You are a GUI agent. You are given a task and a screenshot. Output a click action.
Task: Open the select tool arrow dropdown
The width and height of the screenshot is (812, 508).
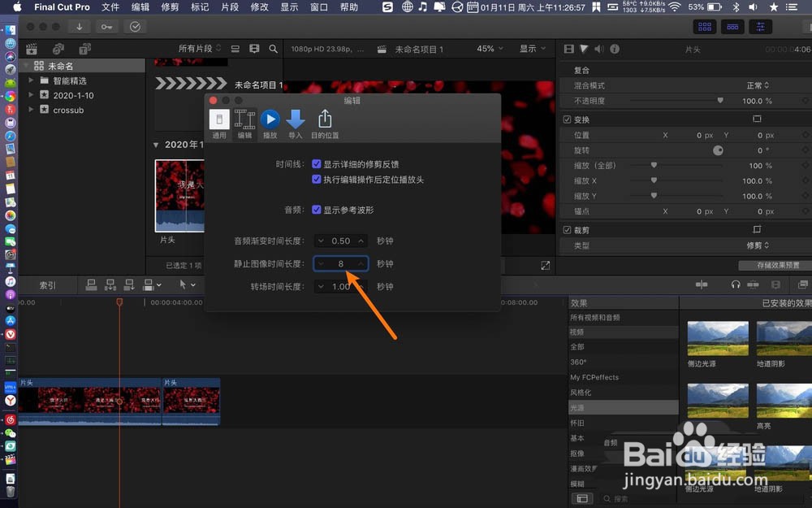pos(187,284)
